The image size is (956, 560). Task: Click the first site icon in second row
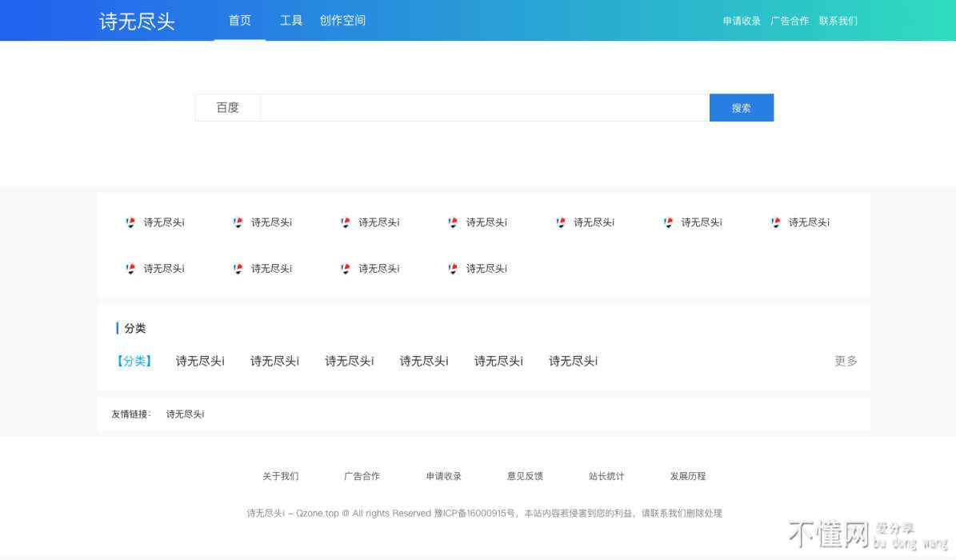click(x=131, y=269)
